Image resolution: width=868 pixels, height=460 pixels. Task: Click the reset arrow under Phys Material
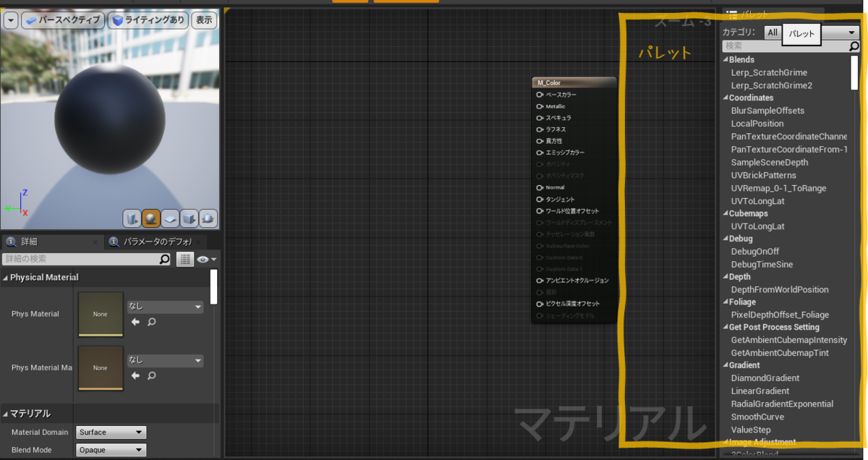tap(135, 321)
